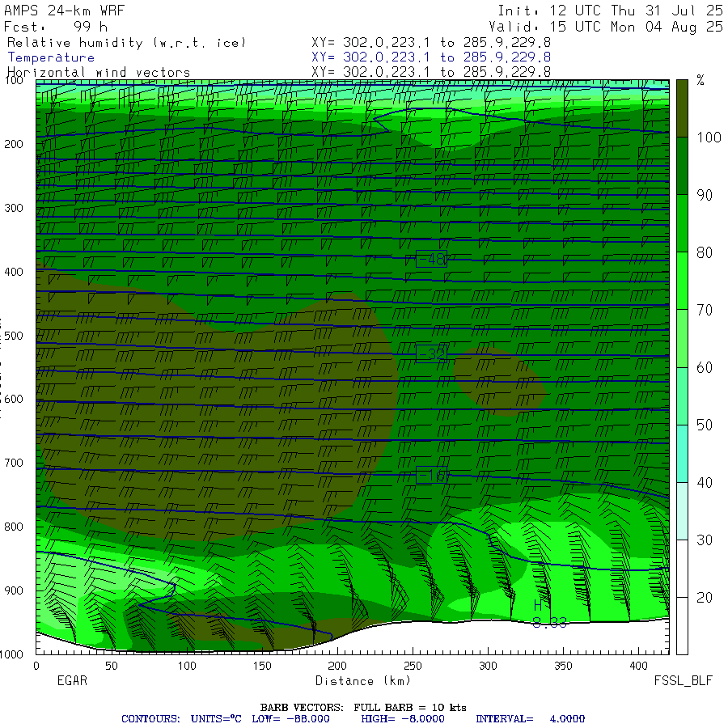728x728 pixels.
Task: Click the INTERVAL= 4.0000 footer value
Action: (x=530, y=719)
